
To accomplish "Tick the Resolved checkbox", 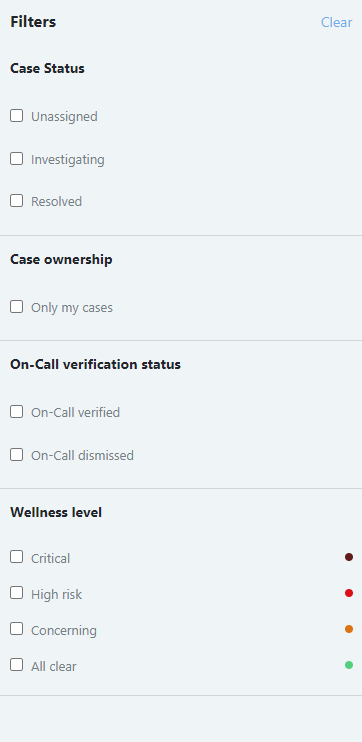I will [17, 201].
